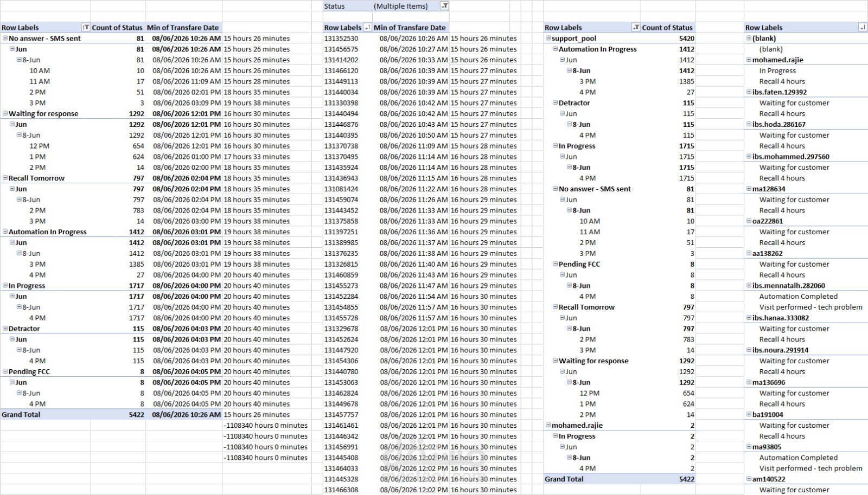Select ID cell 131326815
This screenshot has height=495, width=868.
[348, 264]
